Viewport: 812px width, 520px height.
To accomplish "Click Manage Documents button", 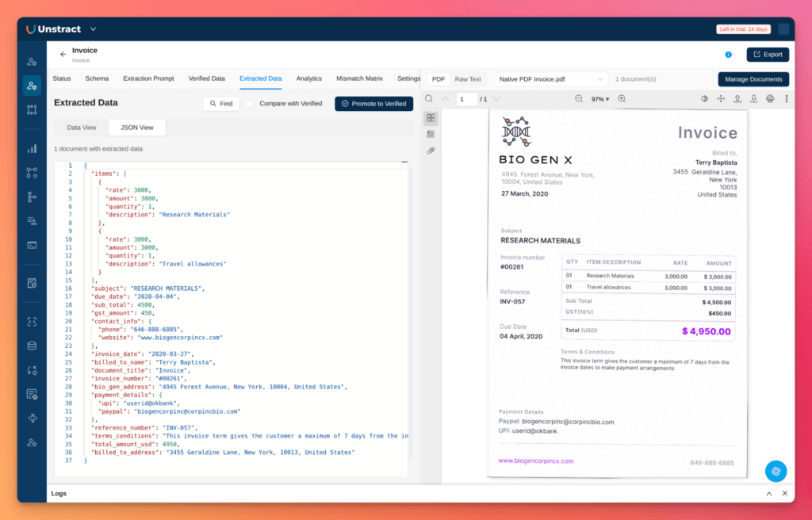I will pos(753,79).
